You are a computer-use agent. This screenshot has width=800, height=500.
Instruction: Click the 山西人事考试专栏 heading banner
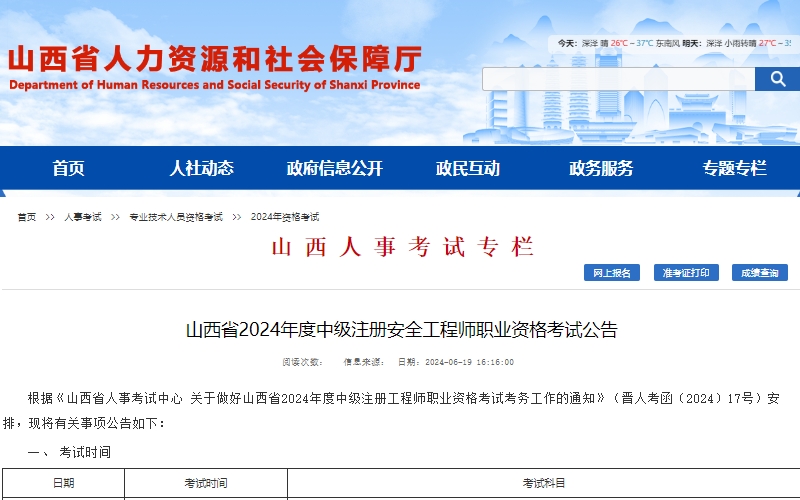coord(402,247)
